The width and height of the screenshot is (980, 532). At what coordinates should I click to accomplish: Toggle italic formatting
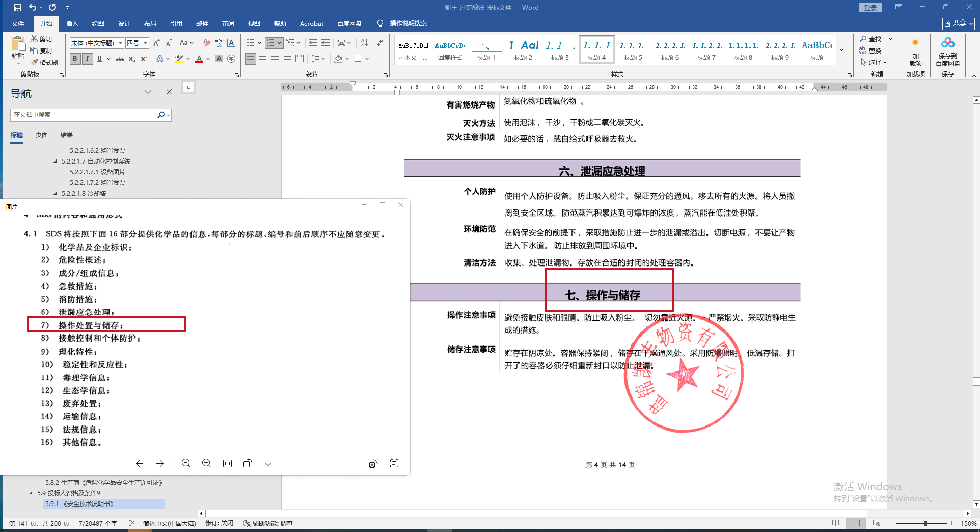coord(87,59)
